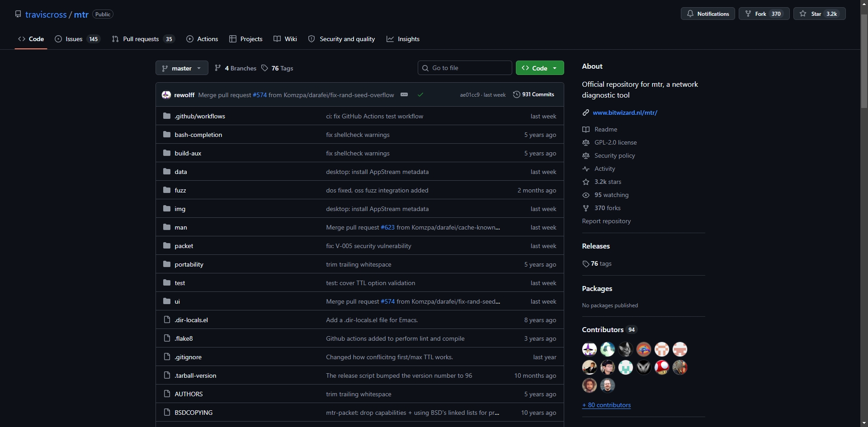Select the Code tab
Screen dimensions: 868x427
coord(31,39)
